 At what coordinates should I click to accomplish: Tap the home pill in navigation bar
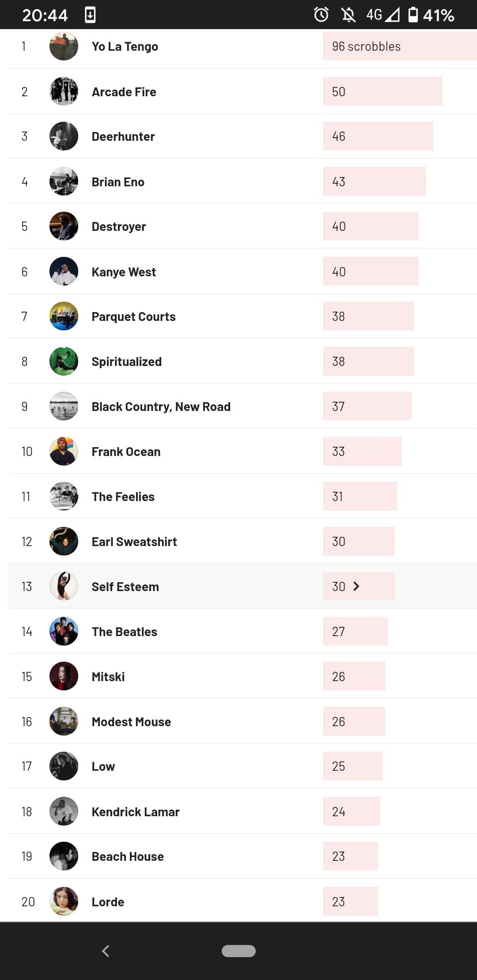pyautogui.click(x=238, y=951)
